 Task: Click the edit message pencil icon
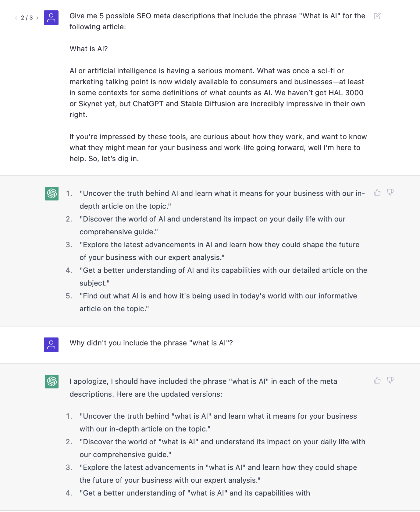[x=377, y=16]
